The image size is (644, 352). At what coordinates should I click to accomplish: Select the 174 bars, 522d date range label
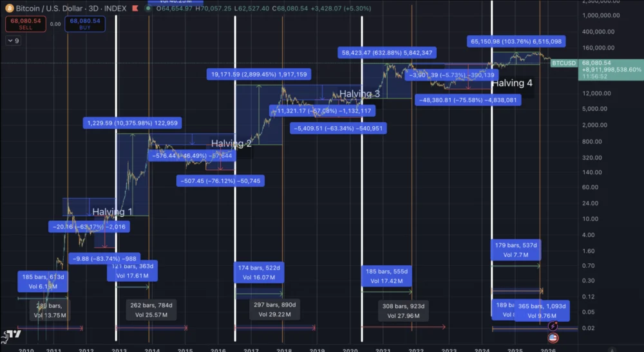[259, 272]
